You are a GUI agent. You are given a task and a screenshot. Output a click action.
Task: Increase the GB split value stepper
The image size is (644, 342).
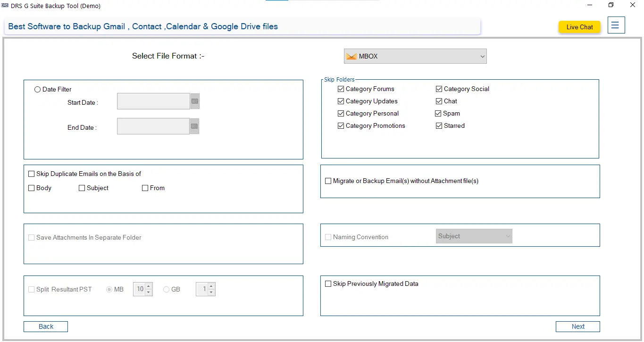point(211,286)
